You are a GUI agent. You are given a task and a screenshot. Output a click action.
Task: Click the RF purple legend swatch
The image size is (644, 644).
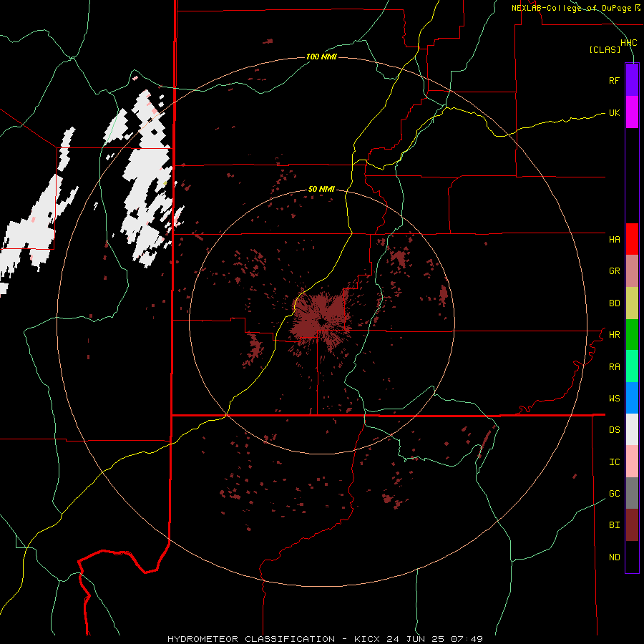coord(632,80)
